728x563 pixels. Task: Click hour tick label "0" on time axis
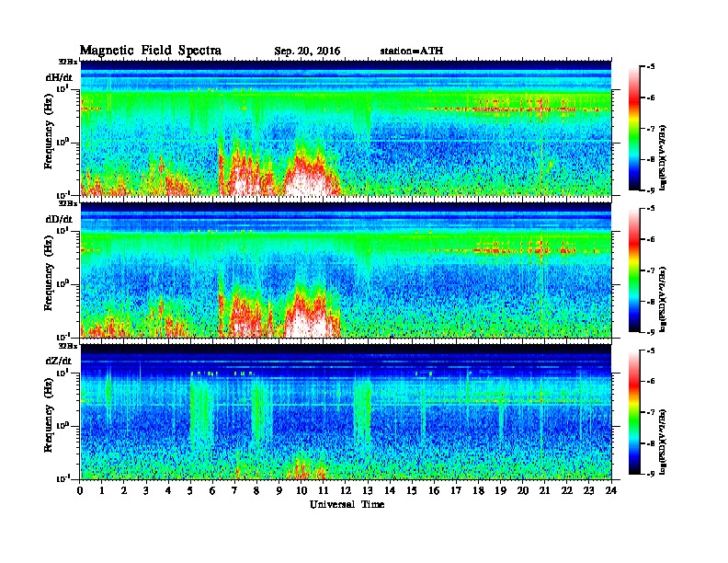pyautogui.click(x=80, y=490)
